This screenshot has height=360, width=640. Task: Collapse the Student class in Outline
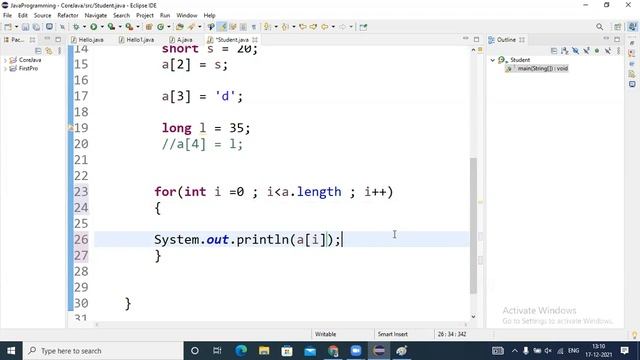493,60
